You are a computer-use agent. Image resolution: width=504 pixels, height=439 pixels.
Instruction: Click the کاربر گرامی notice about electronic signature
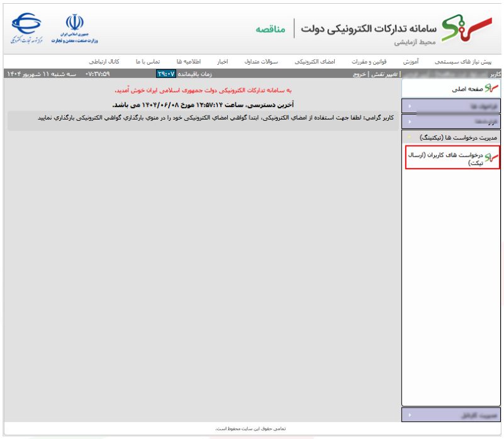216,118
